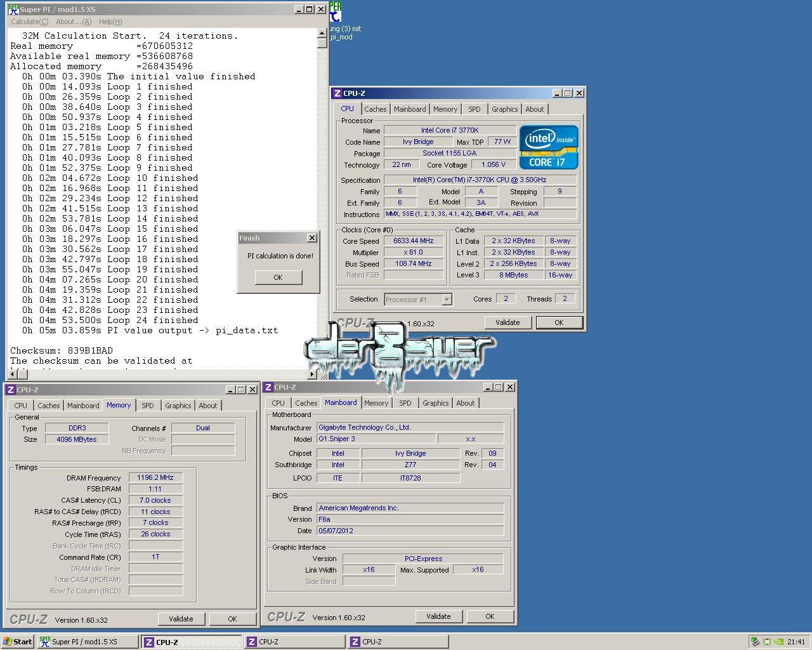The image size is (812, 650).
Task: Open the desktop pi_mod shortcut icon
Action: click(x=335, y=11)
